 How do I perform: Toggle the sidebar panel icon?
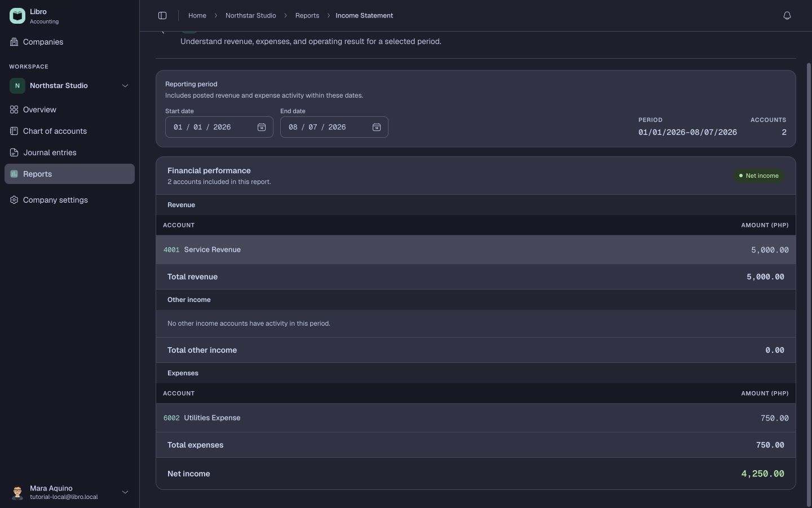[x=162, y=16]
